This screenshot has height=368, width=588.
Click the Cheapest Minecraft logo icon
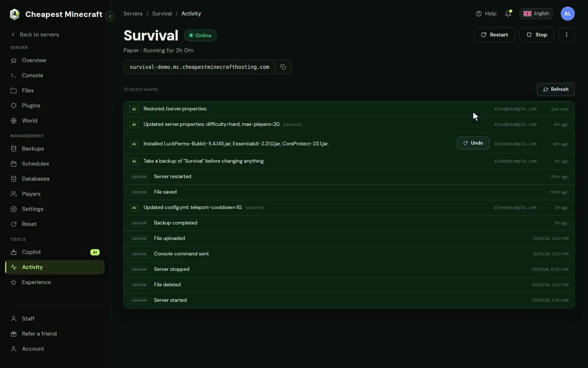15,14
